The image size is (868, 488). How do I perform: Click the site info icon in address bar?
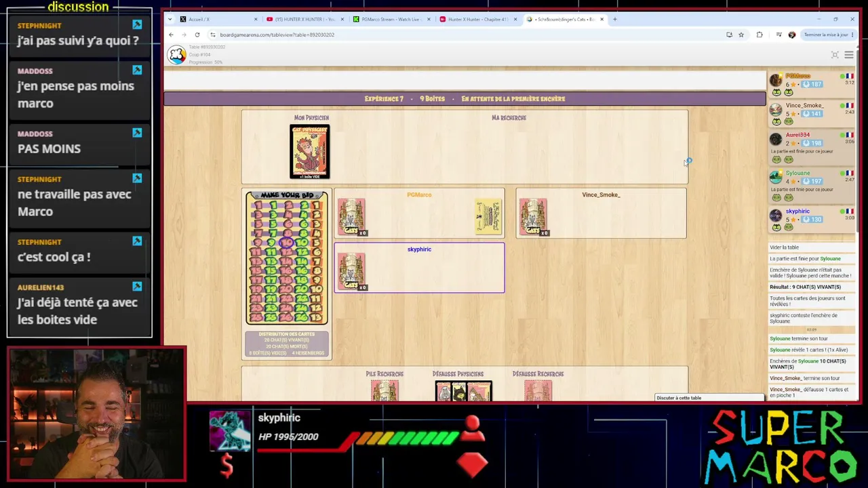213,35
